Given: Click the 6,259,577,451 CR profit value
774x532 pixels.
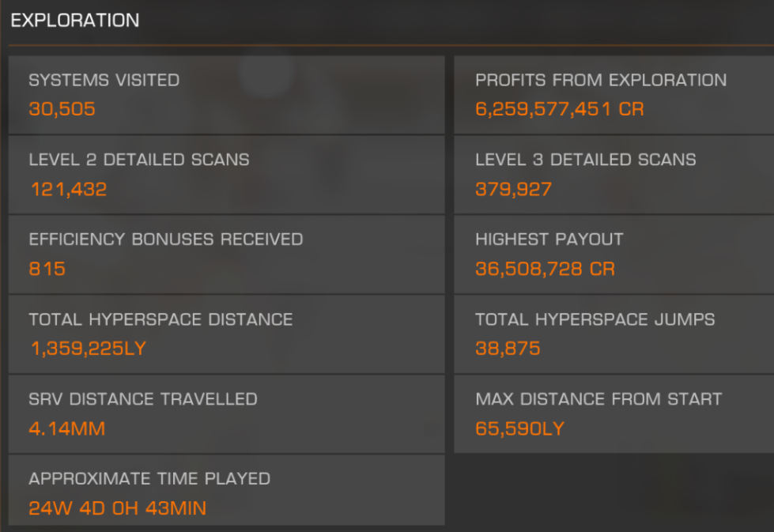Looking at the screenshot, I should pyautogui.click(x=560, y=109).
